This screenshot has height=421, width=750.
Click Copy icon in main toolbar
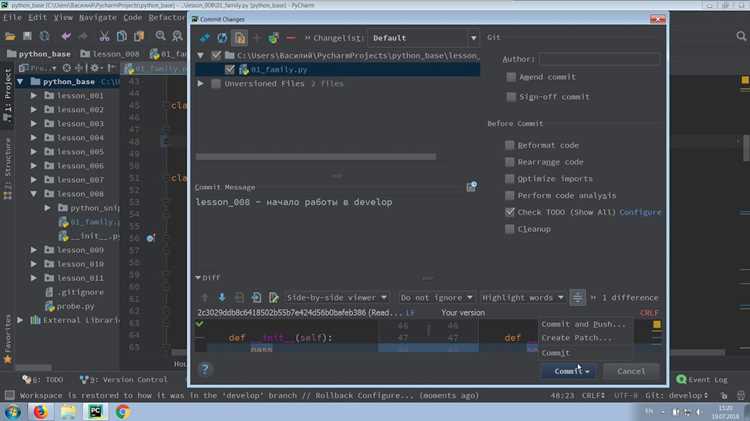click(121, 36)
